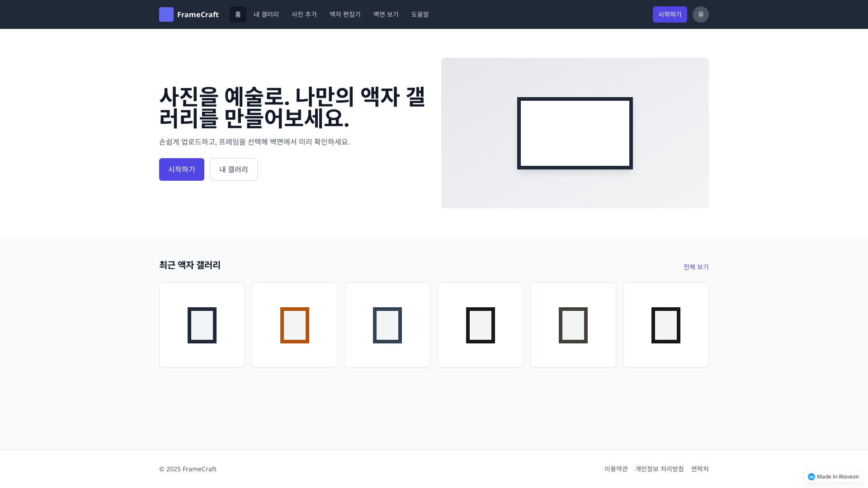Screen dimensions: 868x488
Task: Select the '홈' tab in the navigation
Action: coord(238,14)
